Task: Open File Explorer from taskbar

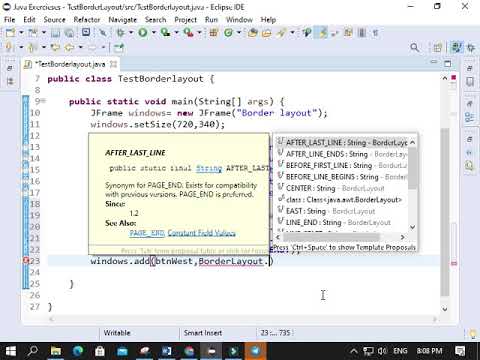Action: tap(56, 351)
